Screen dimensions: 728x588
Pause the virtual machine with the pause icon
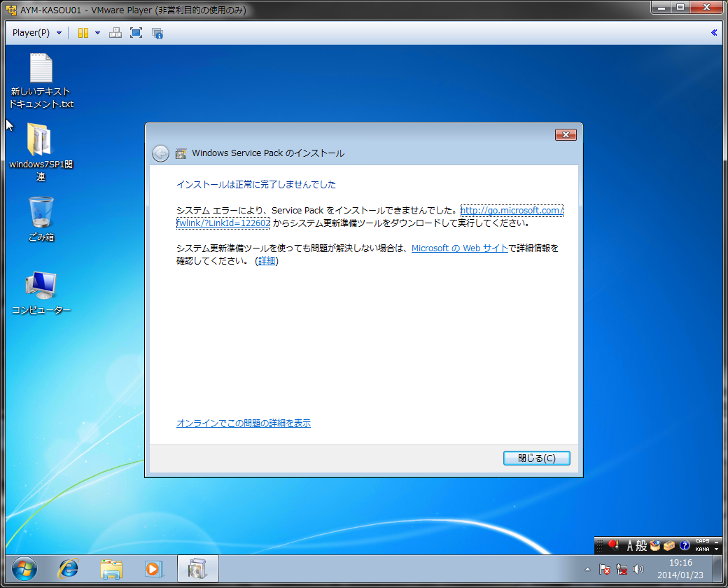click(83, 33)
